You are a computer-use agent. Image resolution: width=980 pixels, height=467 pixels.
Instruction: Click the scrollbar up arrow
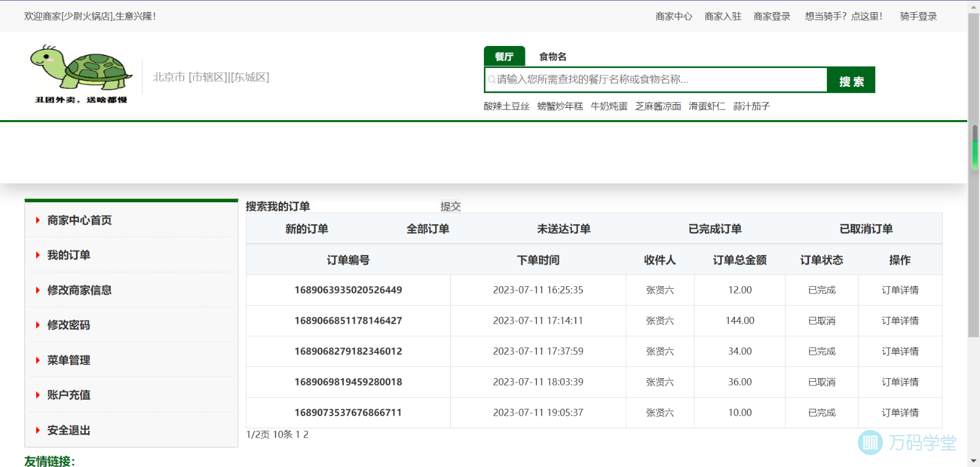point(974,7)
